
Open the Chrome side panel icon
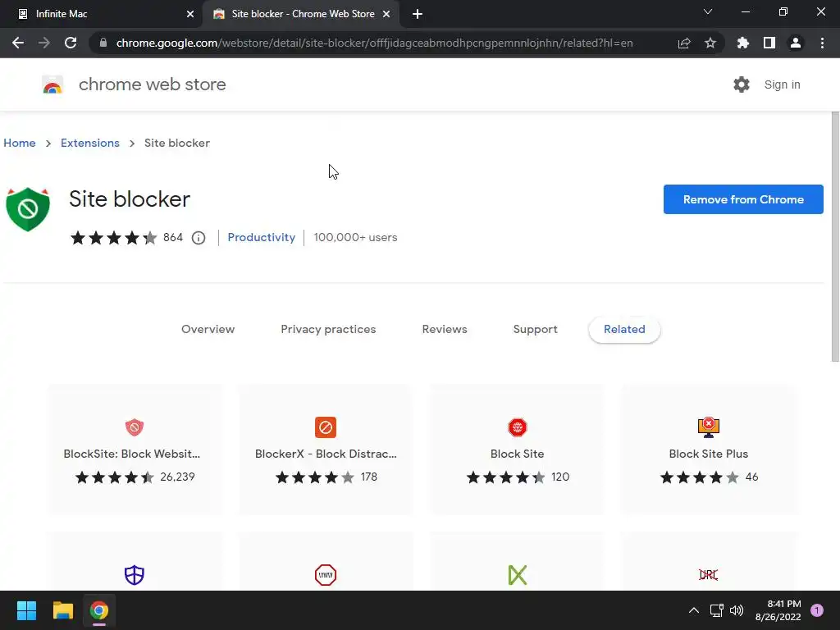click(769, 43)
